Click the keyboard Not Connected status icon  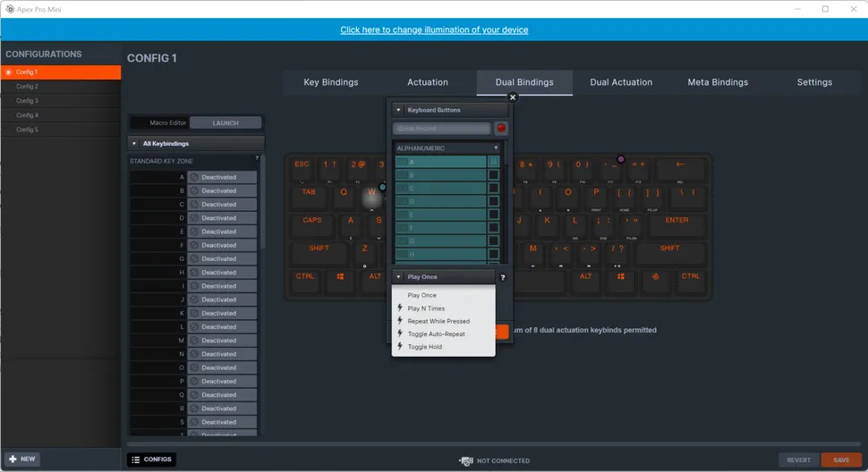465,460
